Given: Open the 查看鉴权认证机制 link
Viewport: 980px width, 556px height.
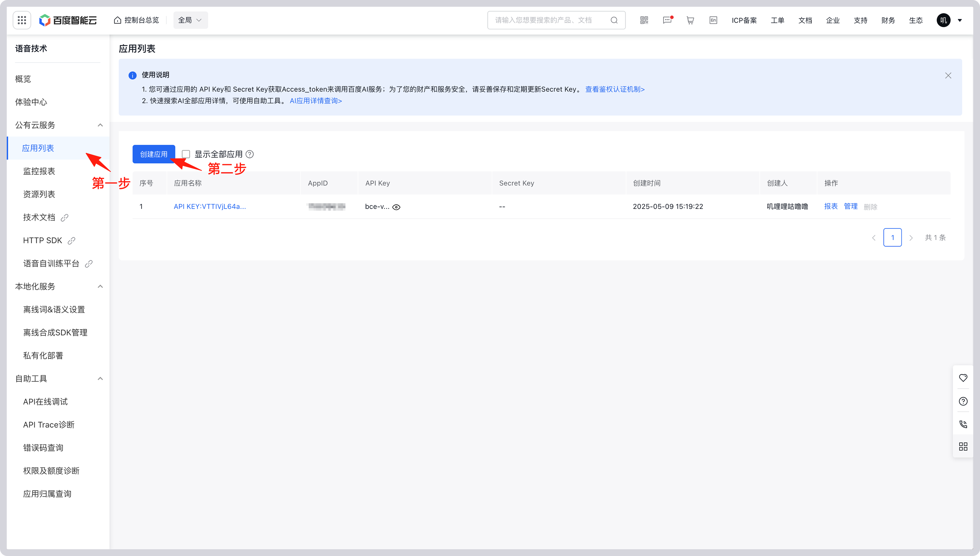Looking at the screenshot, I should tap(615, 89).
